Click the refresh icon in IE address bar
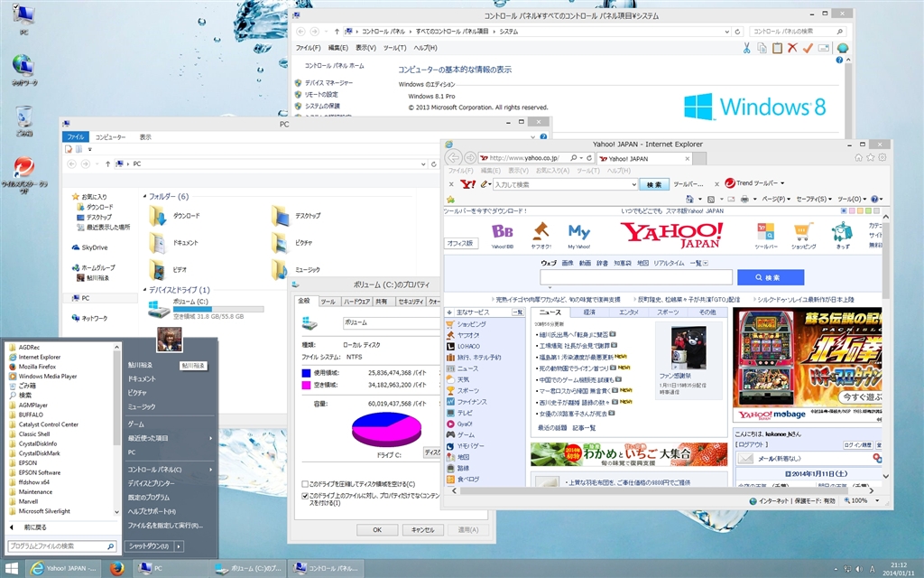924x578 pixels. (588, 158)
